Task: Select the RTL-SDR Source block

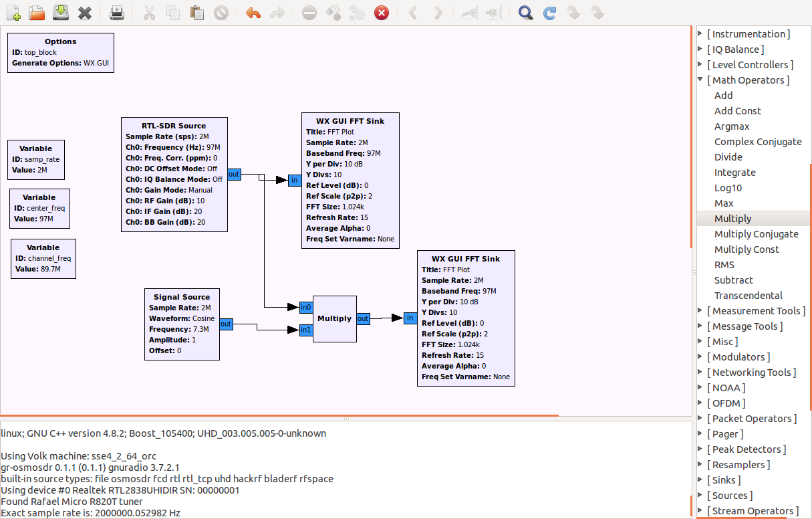Action: [x=174, y=175]
